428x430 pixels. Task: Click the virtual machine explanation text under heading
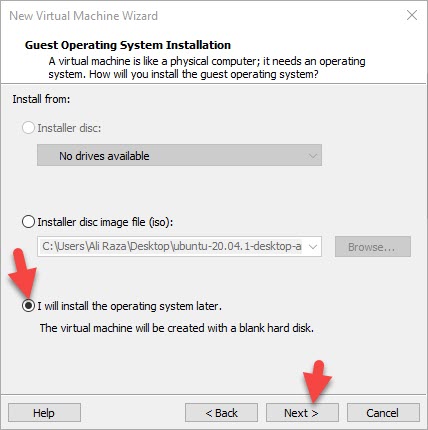pyautogui.click(x=207, y=67)
